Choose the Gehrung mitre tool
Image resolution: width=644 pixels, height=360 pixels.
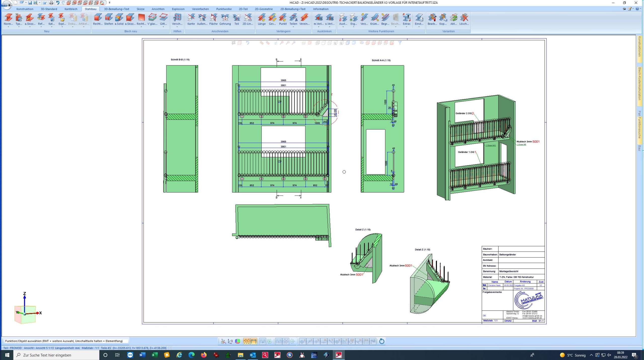coord(225,18)
